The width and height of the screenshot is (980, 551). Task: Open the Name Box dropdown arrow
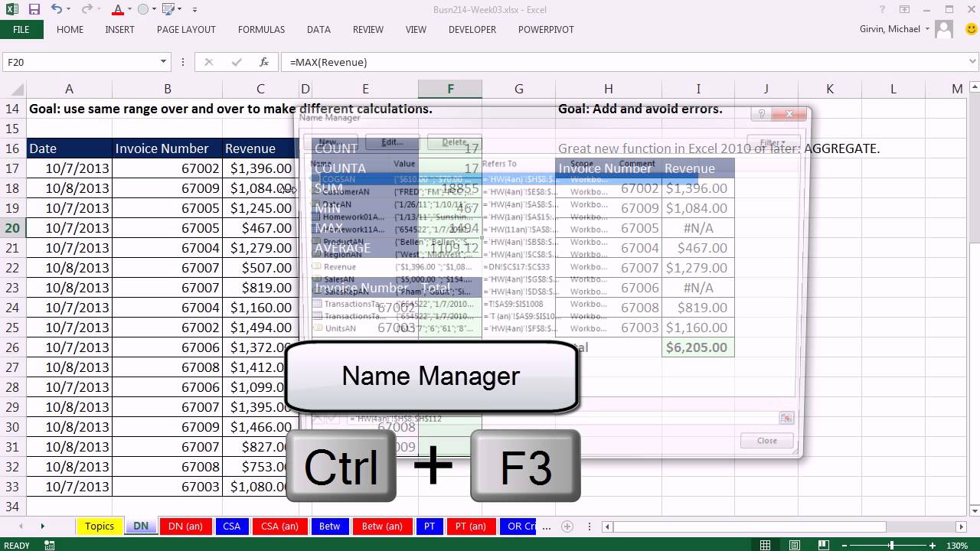tap(163, 62)
